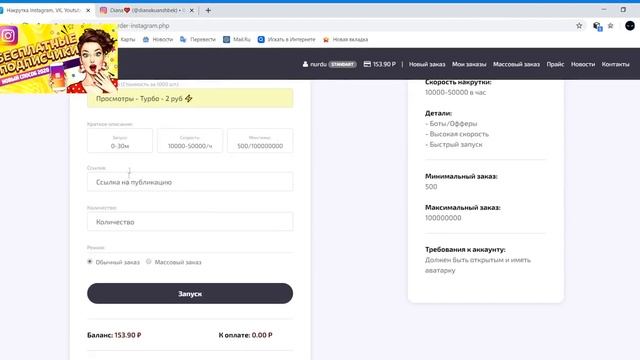Viewport: 640px width, 360px height.
Task: Open the Новости bookmark icon
Action: pos(146,40)
